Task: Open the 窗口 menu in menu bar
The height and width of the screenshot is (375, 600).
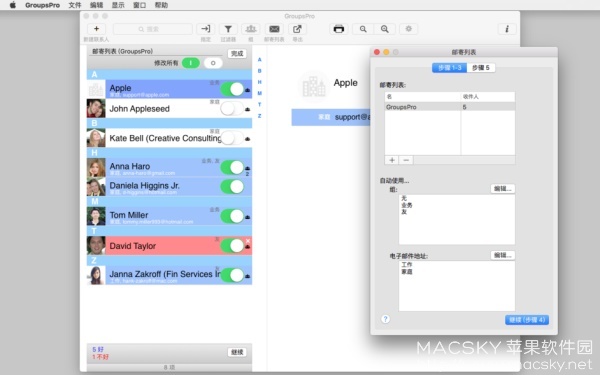Action: tap(139, 5)
